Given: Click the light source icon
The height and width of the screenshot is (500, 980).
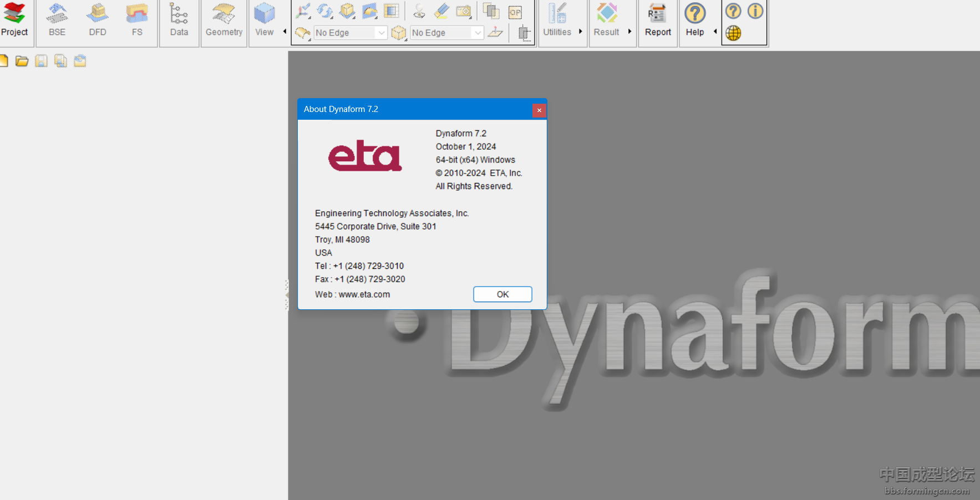Looking at the screenshot, I should 419,11.
